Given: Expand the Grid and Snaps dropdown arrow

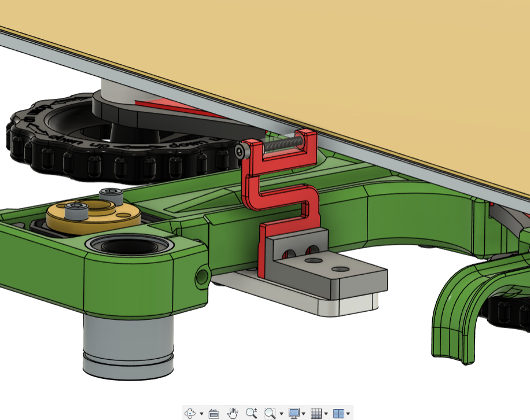Looking at the screenshot, I should [x=326, y=414].
